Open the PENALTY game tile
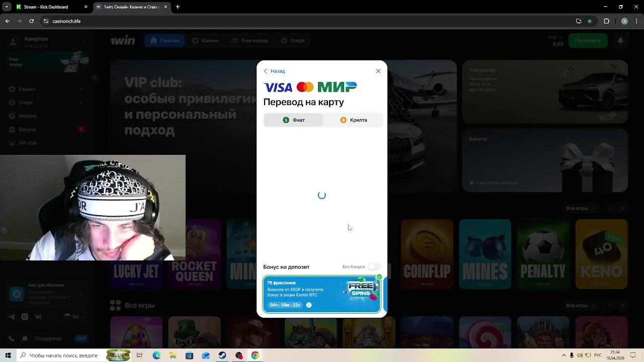The width and height of the screenshot is (644, 362). click(543, 254)
